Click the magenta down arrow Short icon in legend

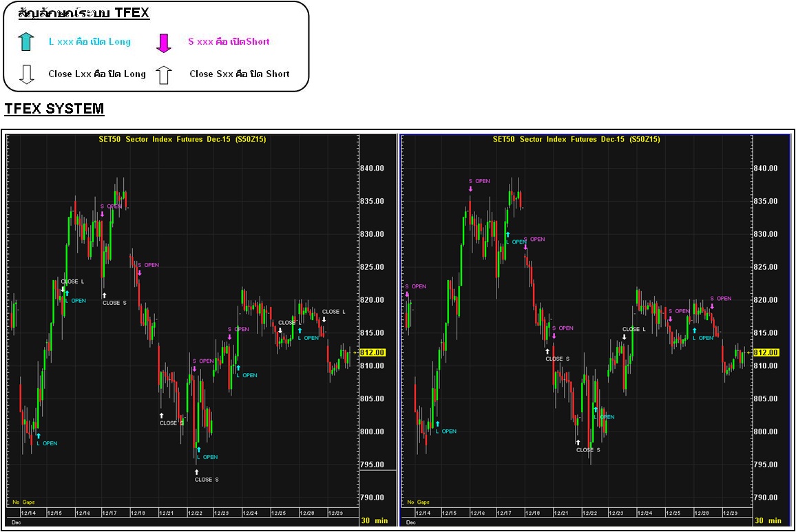pos(163,43)
